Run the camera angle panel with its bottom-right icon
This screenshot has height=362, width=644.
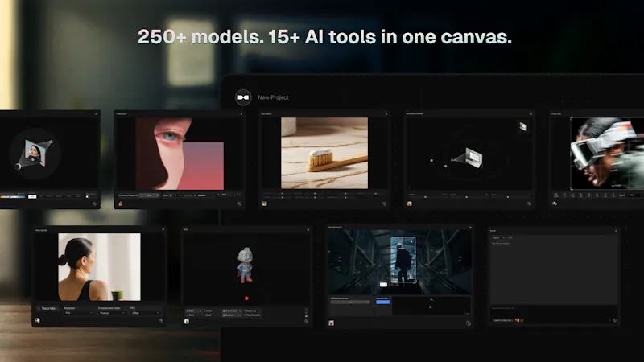pyautogui.click(x=530, y=204)
